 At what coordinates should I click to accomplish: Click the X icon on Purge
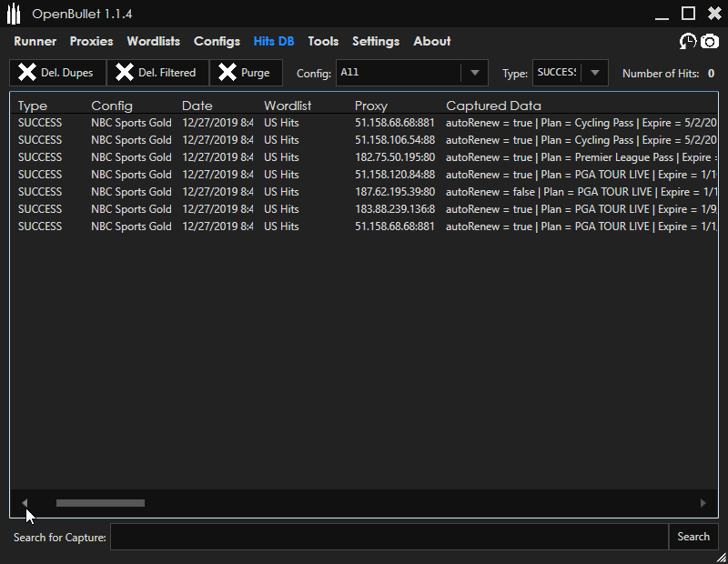pyautogui.click(x=227, y=73)
